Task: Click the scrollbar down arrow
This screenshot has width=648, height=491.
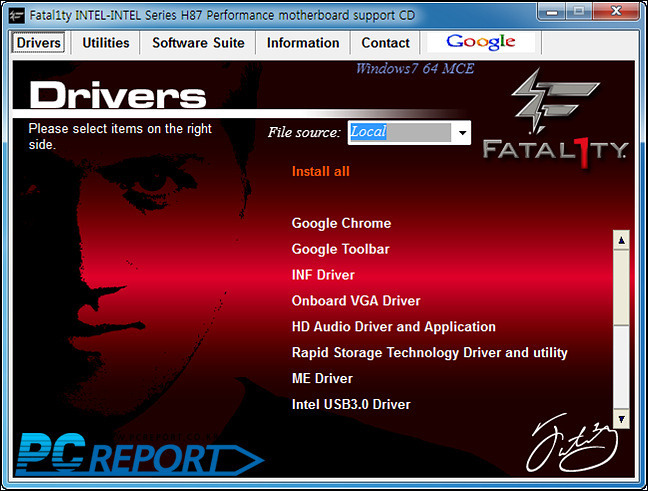Action: pyautogui.click(x=621, y=419)
